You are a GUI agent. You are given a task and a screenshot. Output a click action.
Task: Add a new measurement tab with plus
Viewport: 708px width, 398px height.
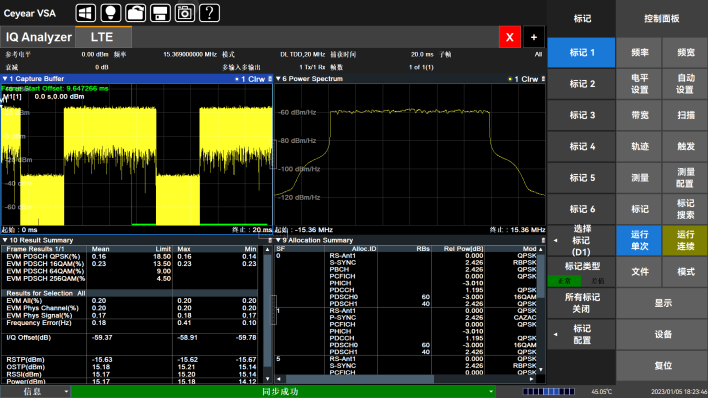(534, 37)
